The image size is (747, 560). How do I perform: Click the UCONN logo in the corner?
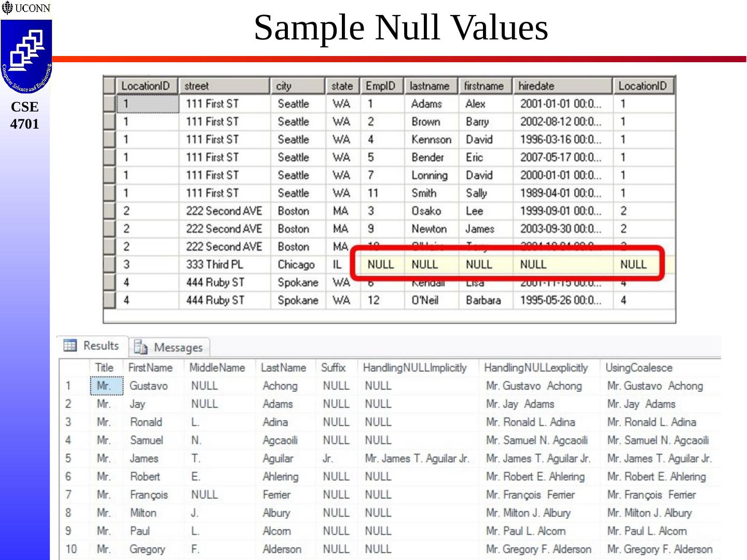26,8
